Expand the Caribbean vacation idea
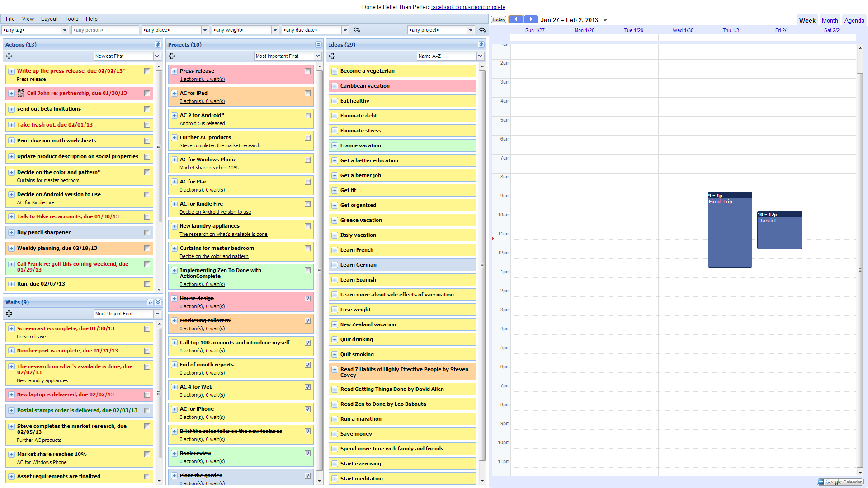The height and width of the screenshot is (488, 868). (335, 86)
